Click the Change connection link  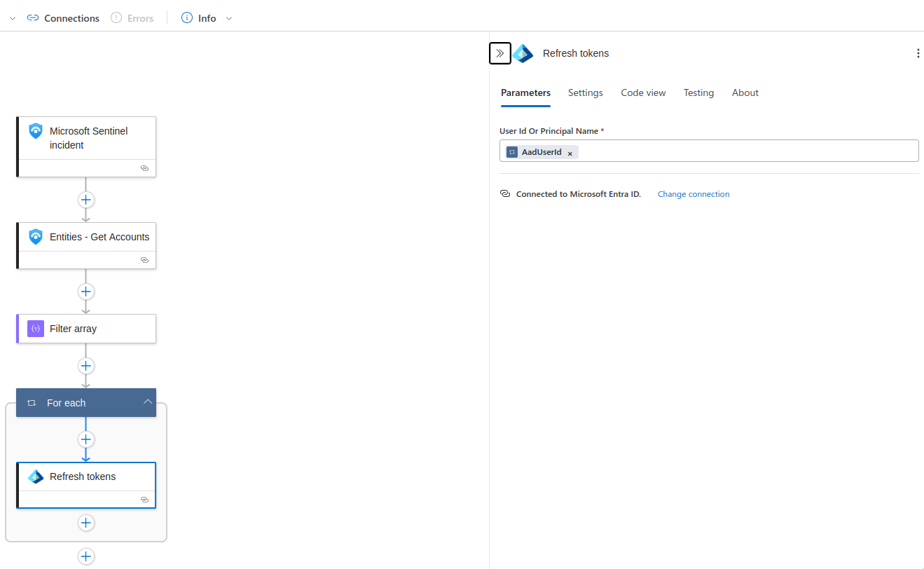tap(694, 194)
